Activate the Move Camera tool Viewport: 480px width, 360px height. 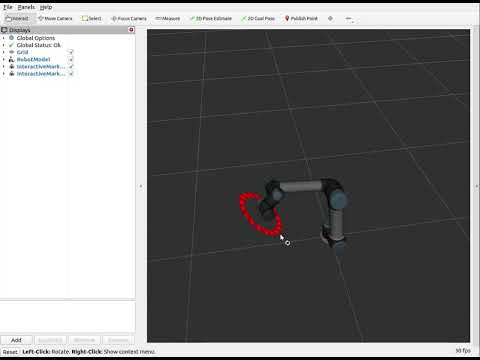(55, 19)
